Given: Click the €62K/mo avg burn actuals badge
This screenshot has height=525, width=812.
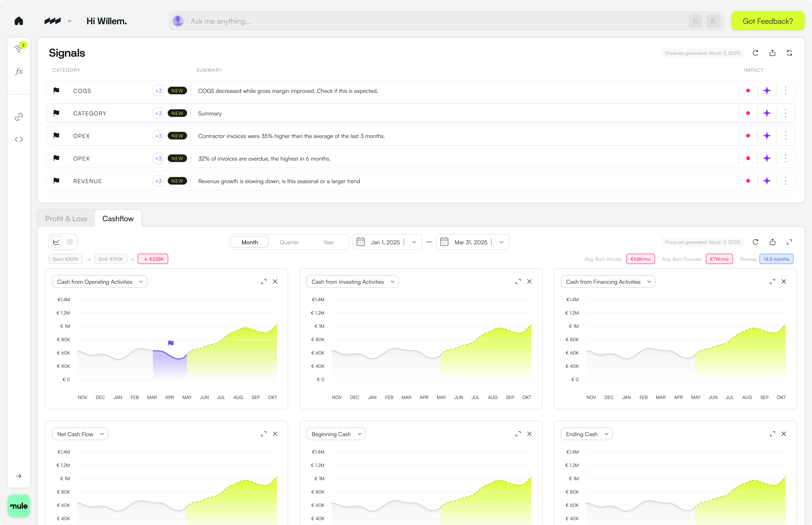Looking at the screenshot, I should click(640, 259).
